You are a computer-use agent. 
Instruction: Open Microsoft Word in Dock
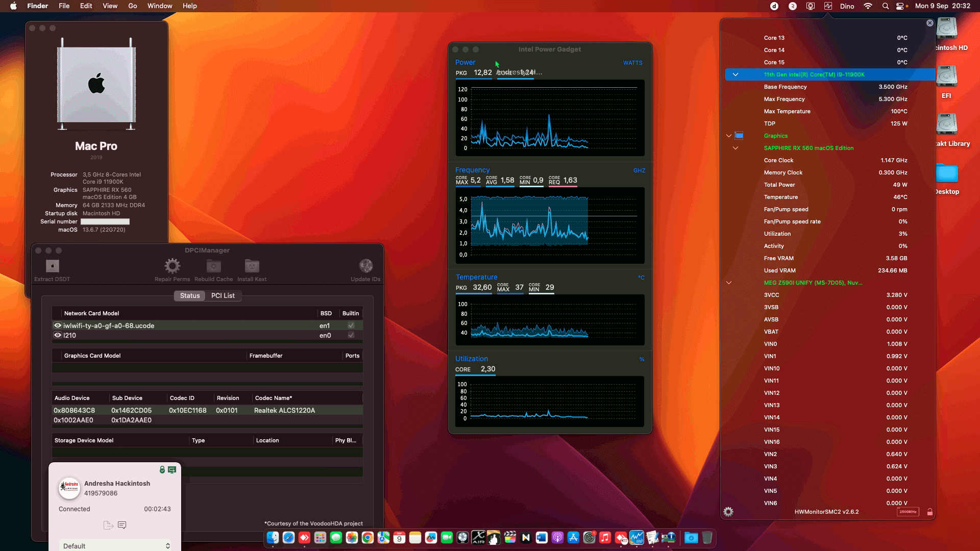[x=542, y=537]
